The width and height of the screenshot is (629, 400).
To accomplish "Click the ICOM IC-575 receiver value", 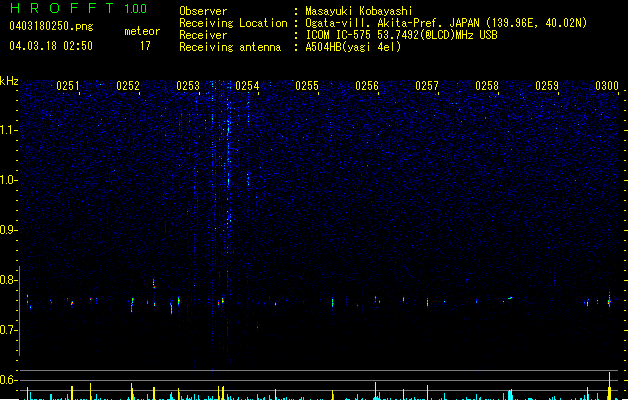I will tap(402, 35).
